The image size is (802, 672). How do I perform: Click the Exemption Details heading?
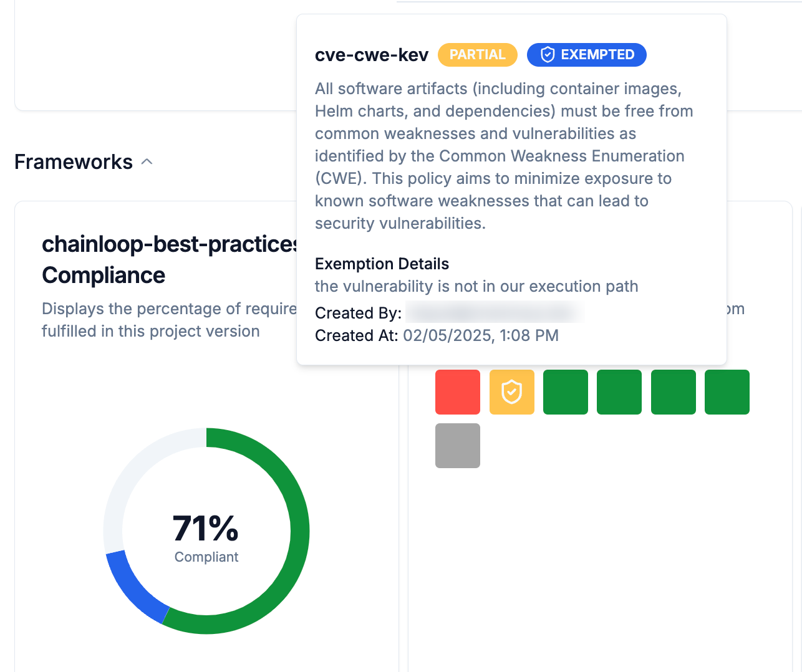point(382,264)
